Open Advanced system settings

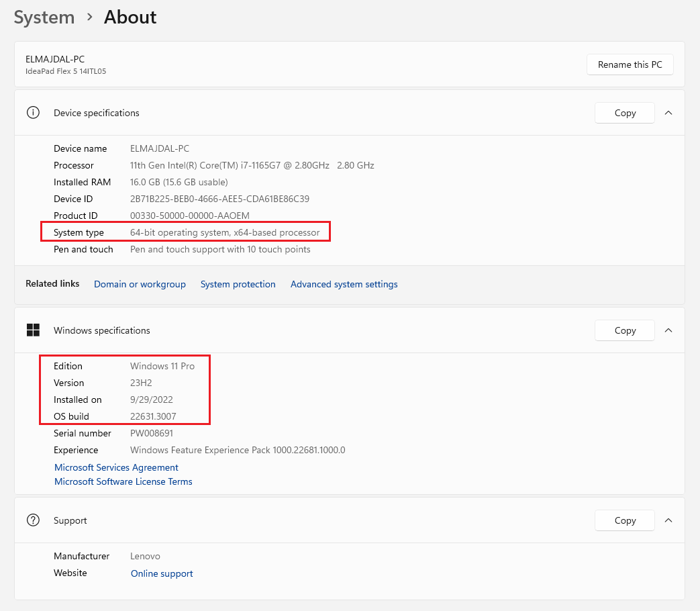click(344, 284)
